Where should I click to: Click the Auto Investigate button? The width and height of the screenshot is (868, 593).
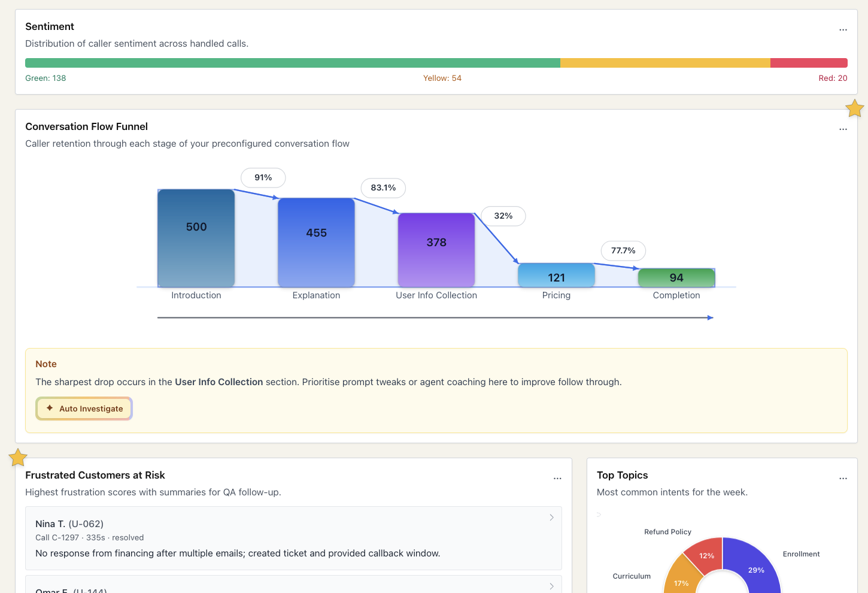tap(84, 409)
